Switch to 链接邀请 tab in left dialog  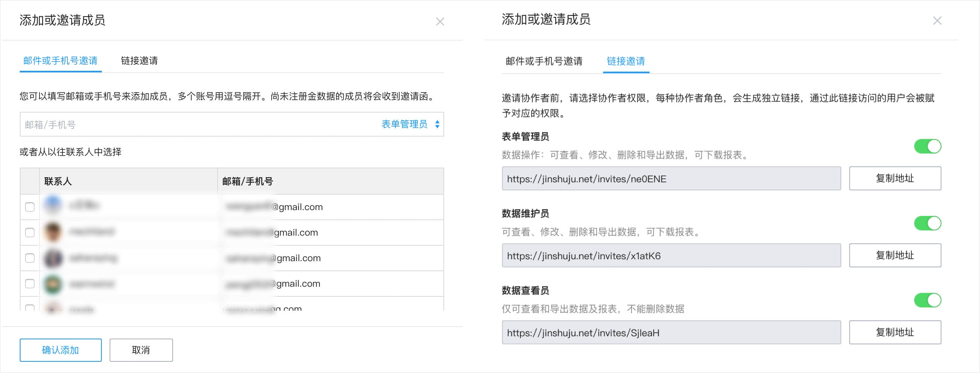point(139,61)
